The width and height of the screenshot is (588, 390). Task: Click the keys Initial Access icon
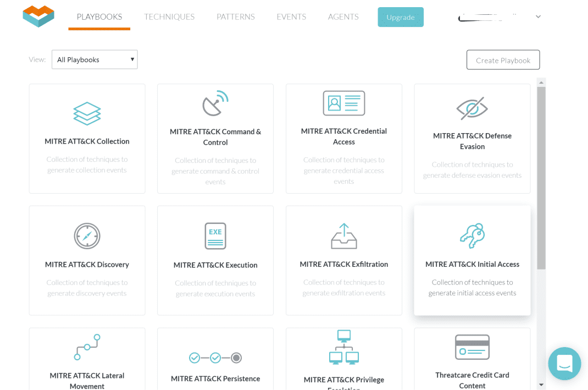coord(472,236)
